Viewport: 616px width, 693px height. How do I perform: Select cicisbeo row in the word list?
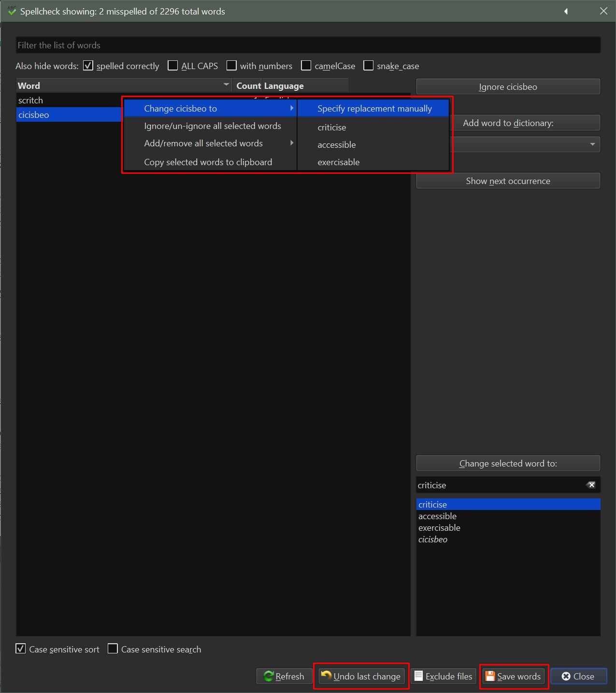pyautogui.click(x=70, y=115)
